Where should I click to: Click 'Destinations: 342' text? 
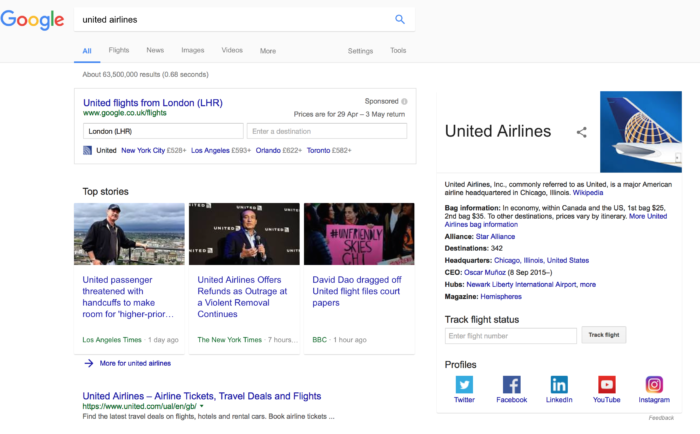[474, 248]
